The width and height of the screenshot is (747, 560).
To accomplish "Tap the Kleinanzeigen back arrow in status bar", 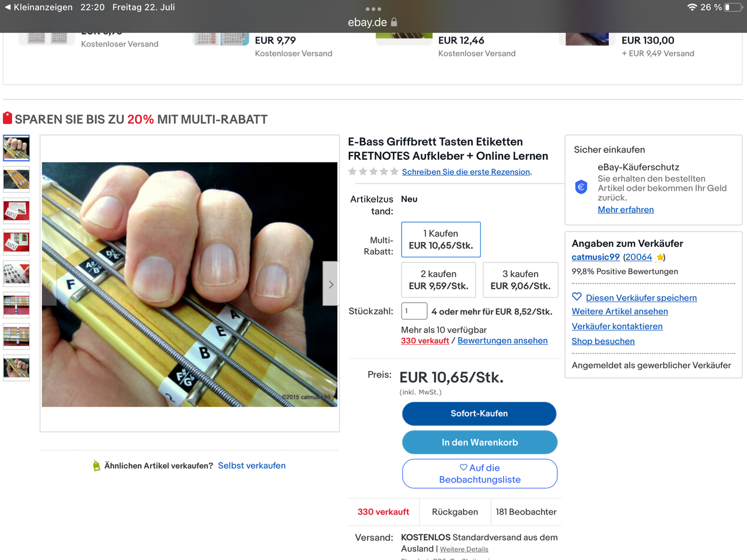I will [8, 7].
